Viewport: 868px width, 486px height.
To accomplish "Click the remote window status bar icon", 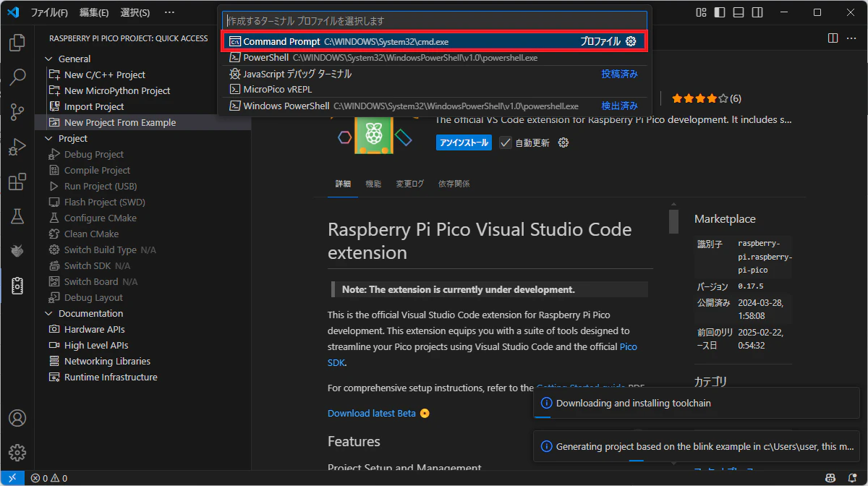I will point(12,478).
